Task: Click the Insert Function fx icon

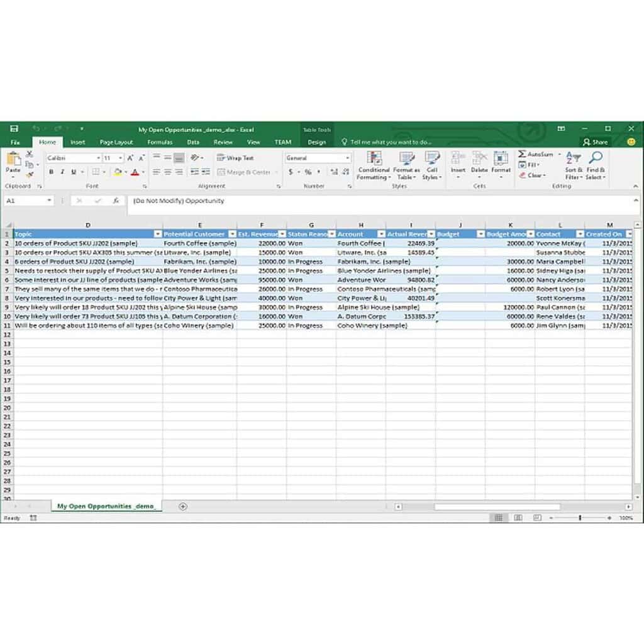Action: tap(116, 201)
